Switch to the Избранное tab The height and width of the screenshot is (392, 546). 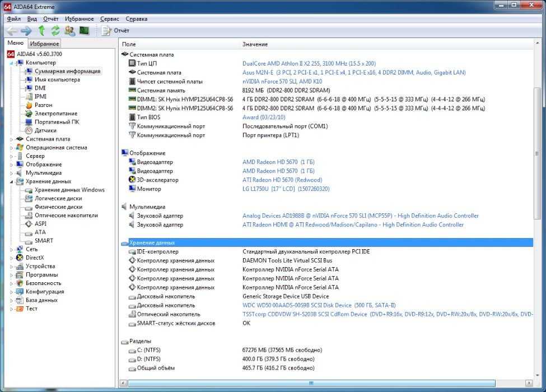point(44,44)
